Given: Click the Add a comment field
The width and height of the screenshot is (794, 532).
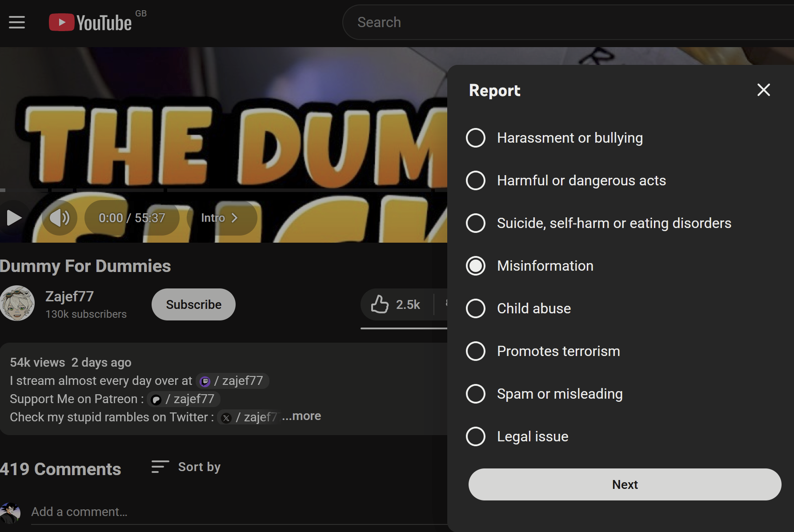Looking at the screenshot, I should click(x=239, y=512).
